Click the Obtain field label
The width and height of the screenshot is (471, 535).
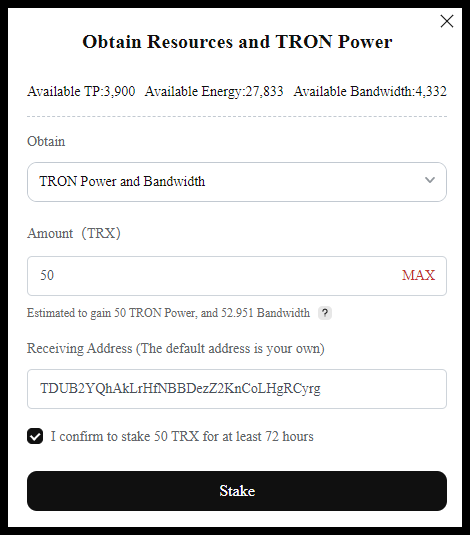(x=46, y=141)
